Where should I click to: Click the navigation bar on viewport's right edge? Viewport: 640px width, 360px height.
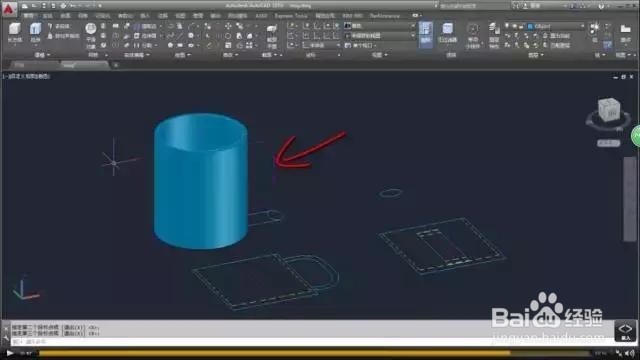click(x=630, y=199)
